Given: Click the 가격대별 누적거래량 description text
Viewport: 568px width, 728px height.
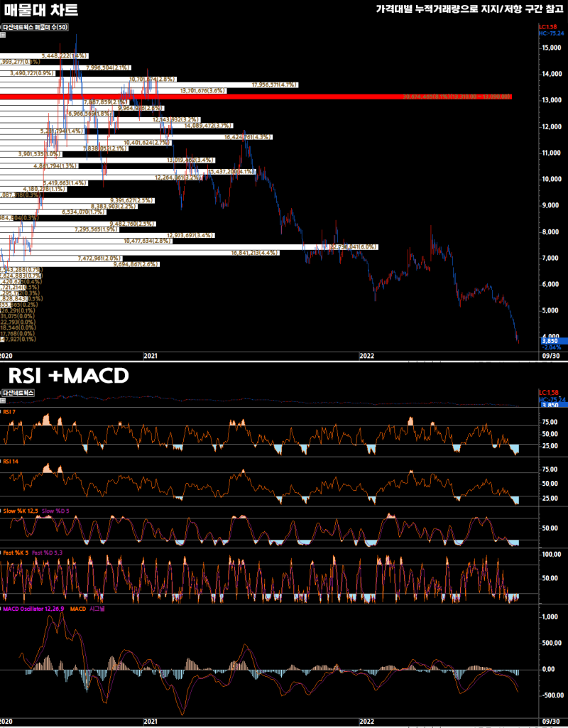Looking at the screenshot, I should 469,9.
